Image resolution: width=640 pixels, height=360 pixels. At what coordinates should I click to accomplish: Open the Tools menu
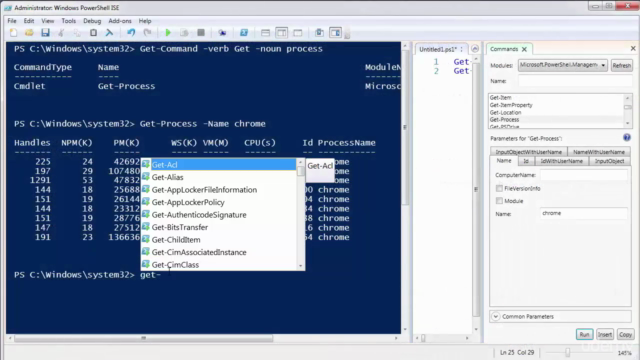69,21
